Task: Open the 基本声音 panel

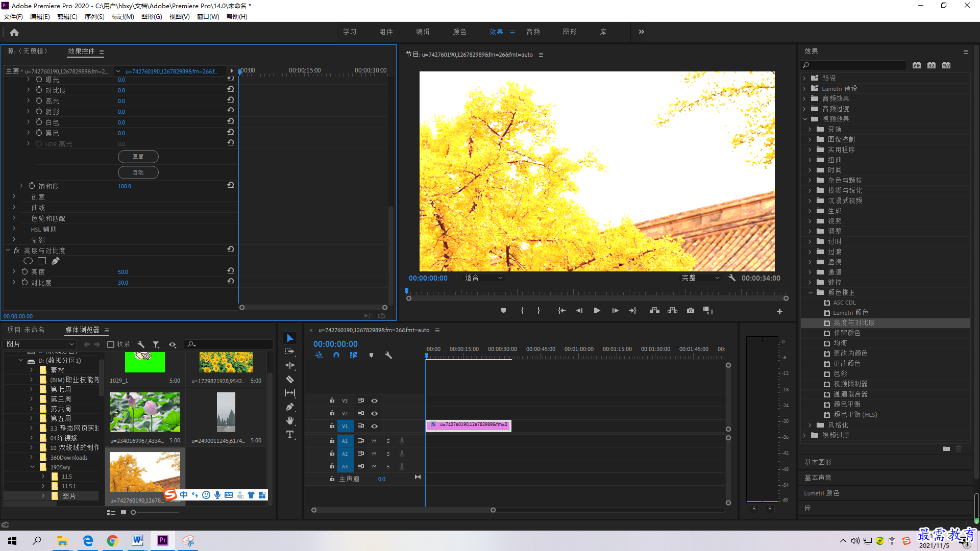Action: 818,478
